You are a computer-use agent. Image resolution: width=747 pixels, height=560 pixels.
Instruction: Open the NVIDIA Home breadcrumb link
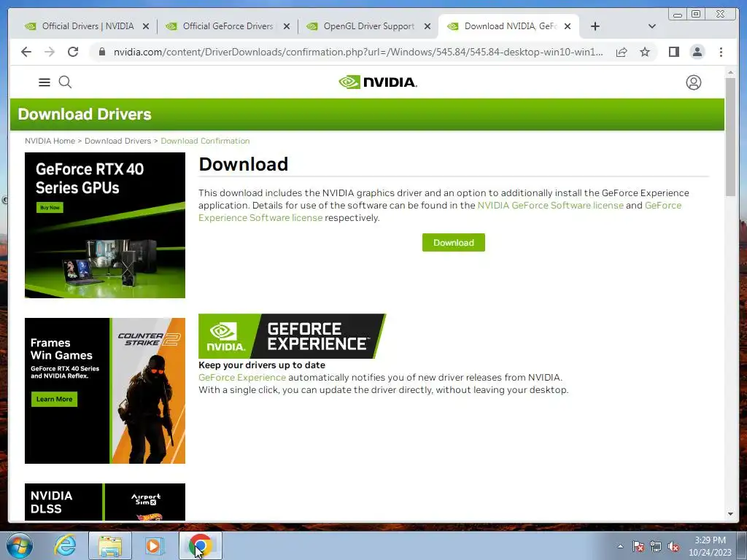[x=50, y=141]
